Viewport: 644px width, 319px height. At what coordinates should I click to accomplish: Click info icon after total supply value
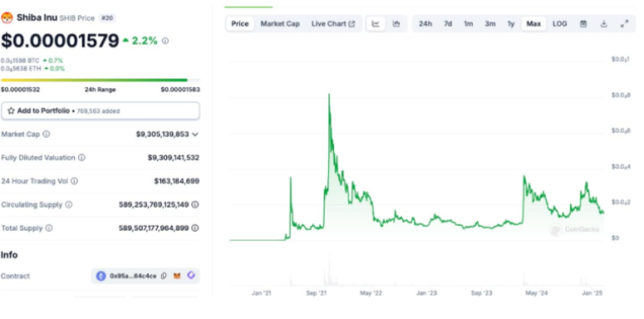[x=195, y=228]
